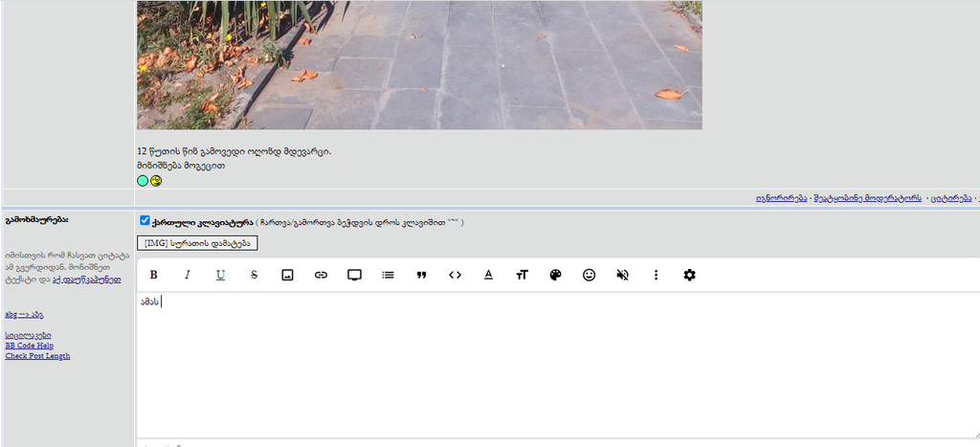
Task: Click the text 'მიწიშზება მოგეცით'
Action: pos(181,166)
